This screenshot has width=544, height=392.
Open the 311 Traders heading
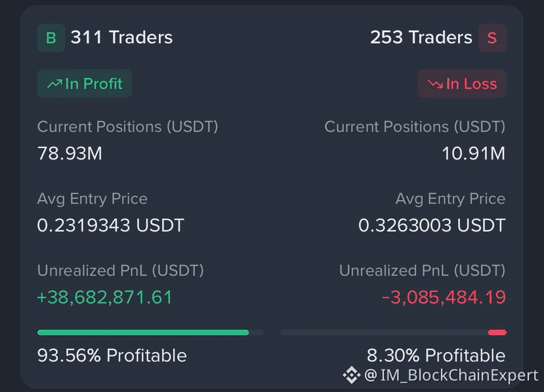(121, 37)
